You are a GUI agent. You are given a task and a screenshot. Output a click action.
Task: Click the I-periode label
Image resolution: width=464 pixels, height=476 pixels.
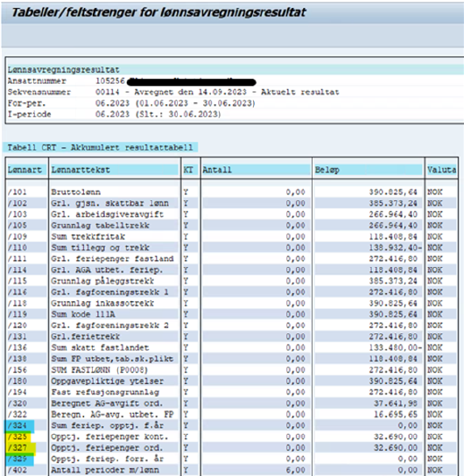tap(29, 115)
